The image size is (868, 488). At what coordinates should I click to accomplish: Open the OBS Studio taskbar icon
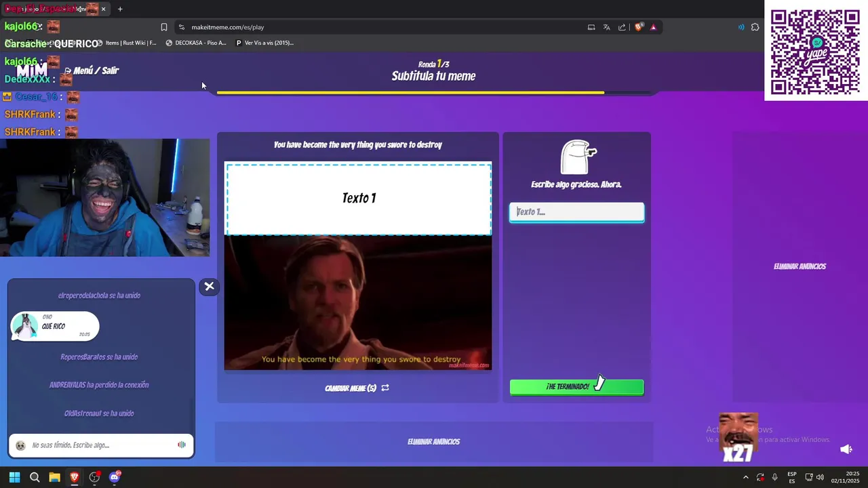pos(94,477)
